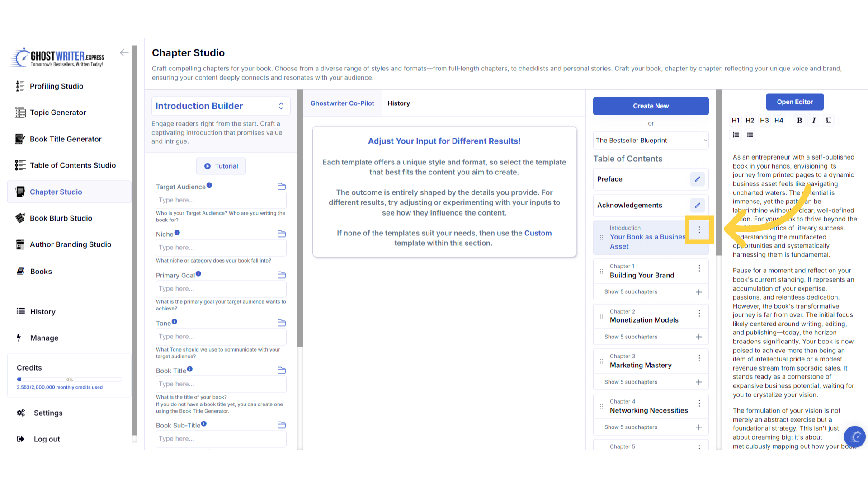Click the monthly credits usage bar
Image resolution: width=868 pixels, height=488 pixels.
click(x=69, y=380)
